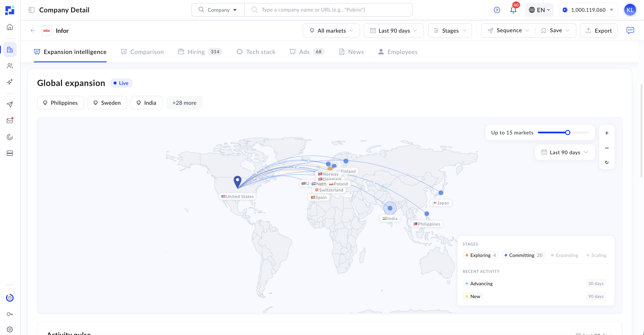This screenshot has height=335, width=644.
Task: Open the chat feedback icon
Action: pos(630,30)
